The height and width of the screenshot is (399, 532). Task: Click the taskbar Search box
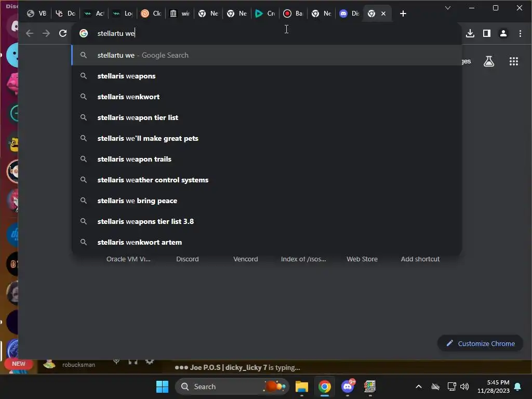pyautogui.click(x=232, y=387)
